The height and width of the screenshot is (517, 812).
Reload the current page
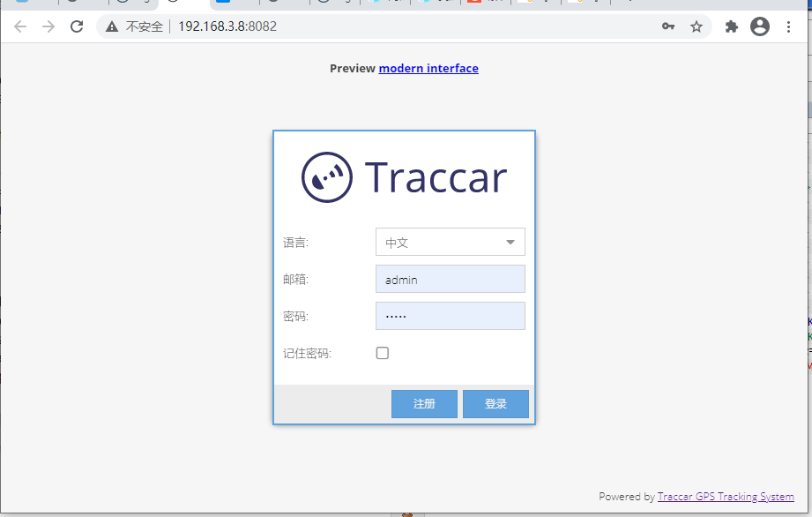click(x=77, y=26)
